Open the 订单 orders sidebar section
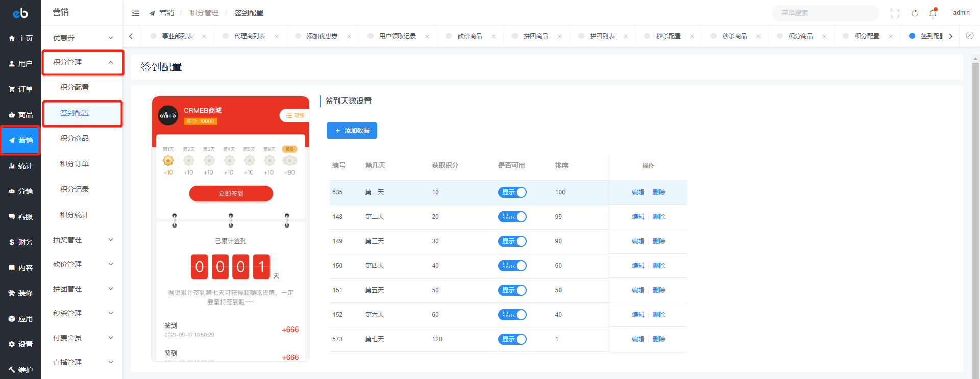The image size is (980, 379). coord(20,89)
